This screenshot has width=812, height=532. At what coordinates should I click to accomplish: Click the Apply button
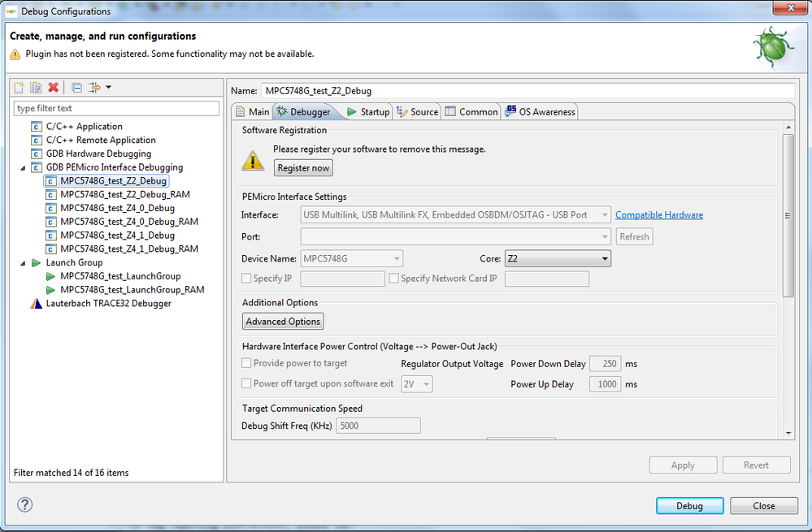pos(683,465)
